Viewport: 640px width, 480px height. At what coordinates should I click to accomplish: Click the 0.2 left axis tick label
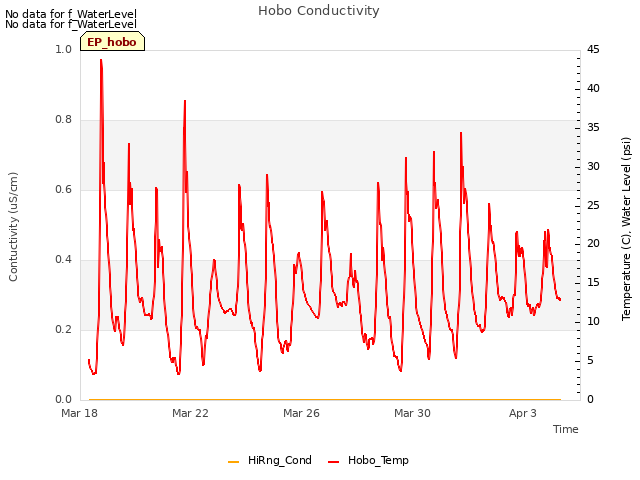point(64,330)
